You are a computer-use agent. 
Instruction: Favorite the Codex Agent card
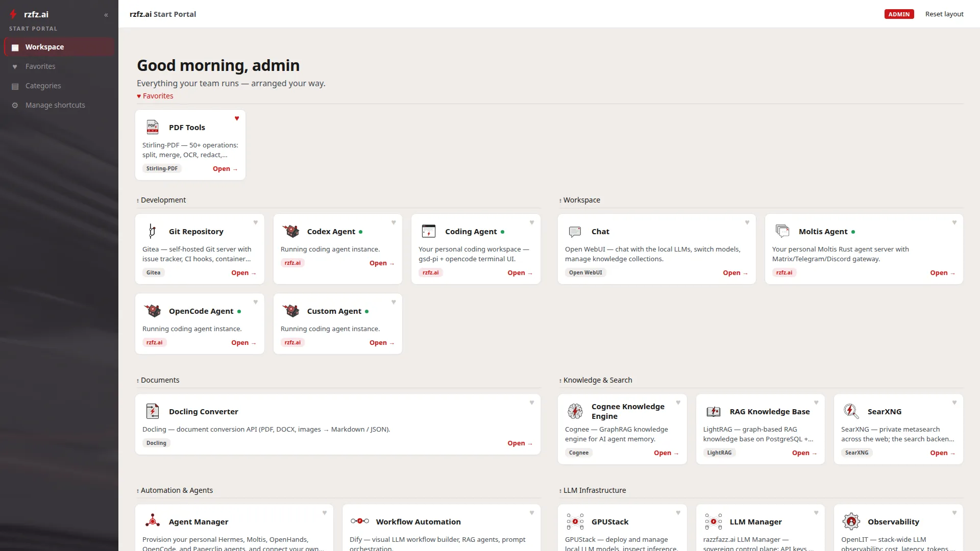point(394,222)
